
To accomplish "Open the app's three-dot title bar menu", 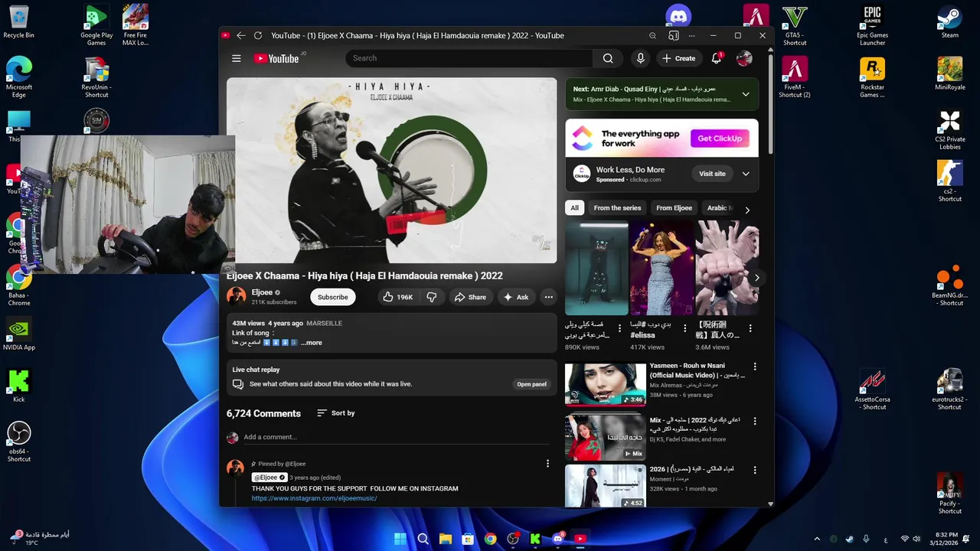I will [692, 35].
